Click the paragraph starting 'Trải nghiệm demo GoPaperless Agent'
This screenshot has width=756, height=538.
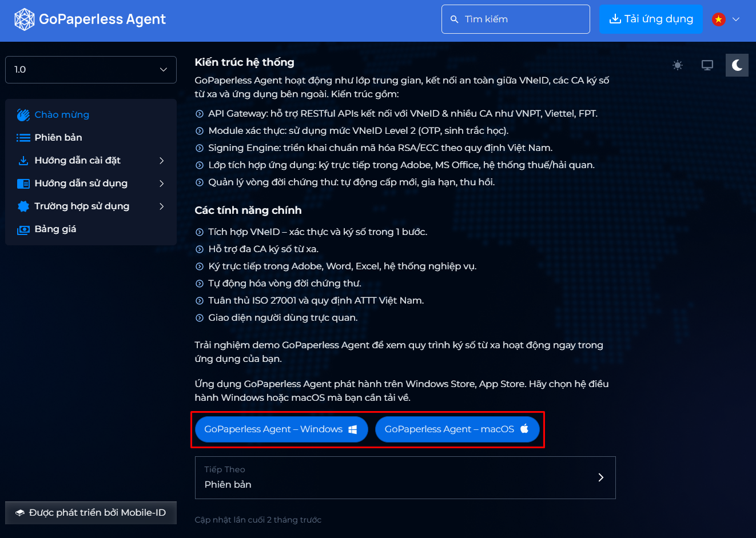(x=399, y=352)
